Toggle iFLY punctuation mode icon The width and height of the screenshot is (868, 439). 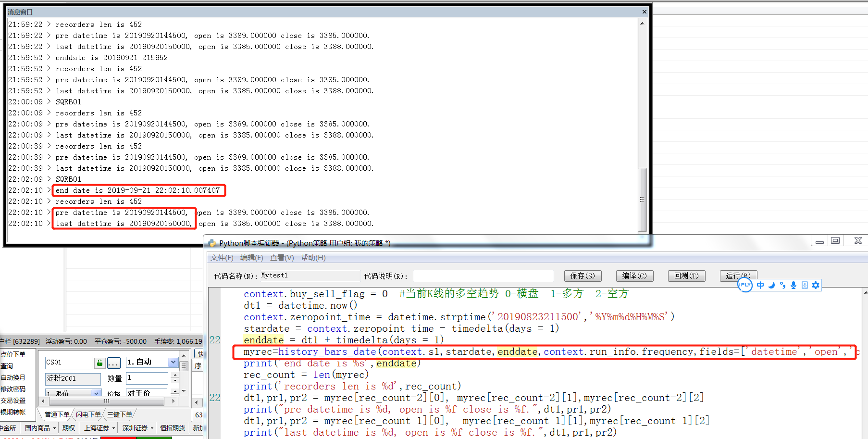coord(782,285)
